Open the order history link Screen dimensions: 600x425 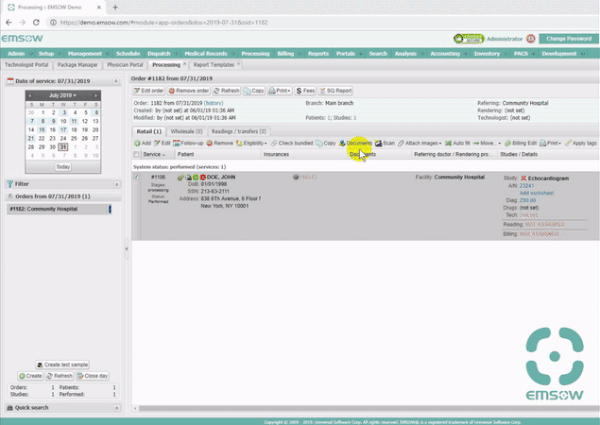click(x=214, y=103)
